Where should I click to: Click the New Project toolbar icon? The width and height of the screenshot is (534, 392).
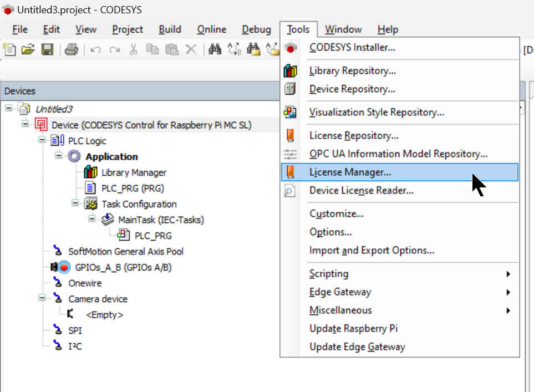point(9,49)
